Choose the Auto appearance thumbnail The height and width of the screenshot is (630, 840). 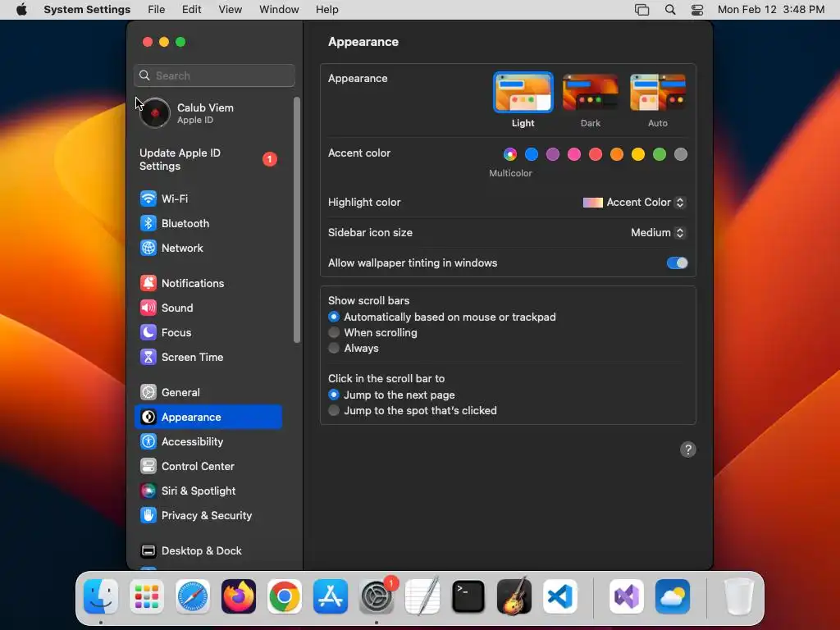(x=658, y=93)
